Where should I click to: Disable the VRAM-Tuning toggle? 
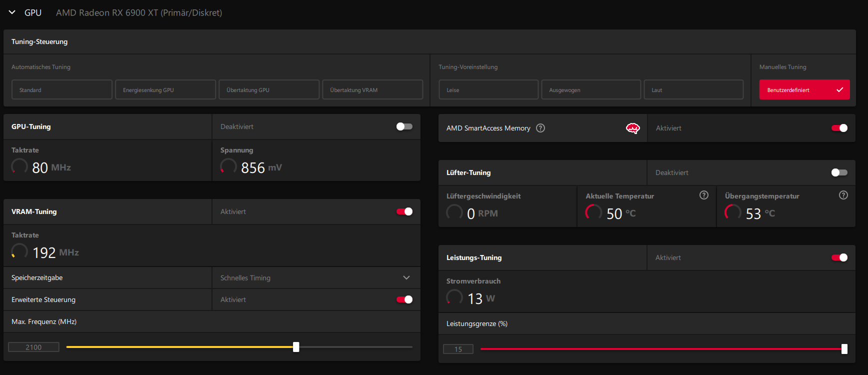(404, 211)
